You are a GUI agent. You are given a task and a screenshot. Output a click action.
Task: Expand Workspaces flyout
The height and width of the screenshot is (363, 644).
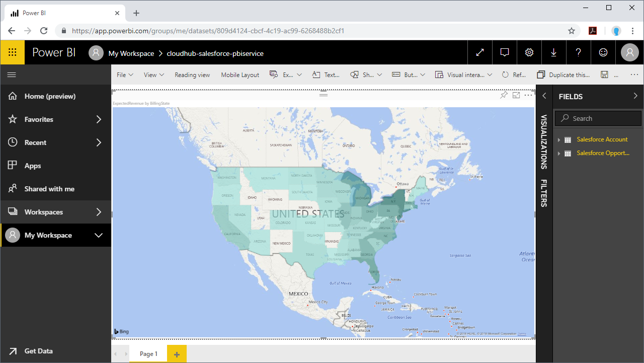click(99, 212)
